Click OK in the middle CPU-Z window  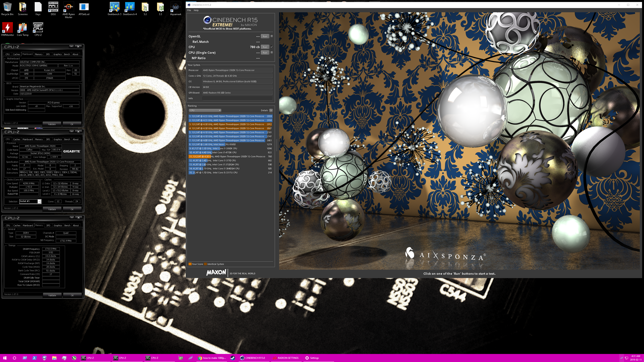[x=72, y=209]
